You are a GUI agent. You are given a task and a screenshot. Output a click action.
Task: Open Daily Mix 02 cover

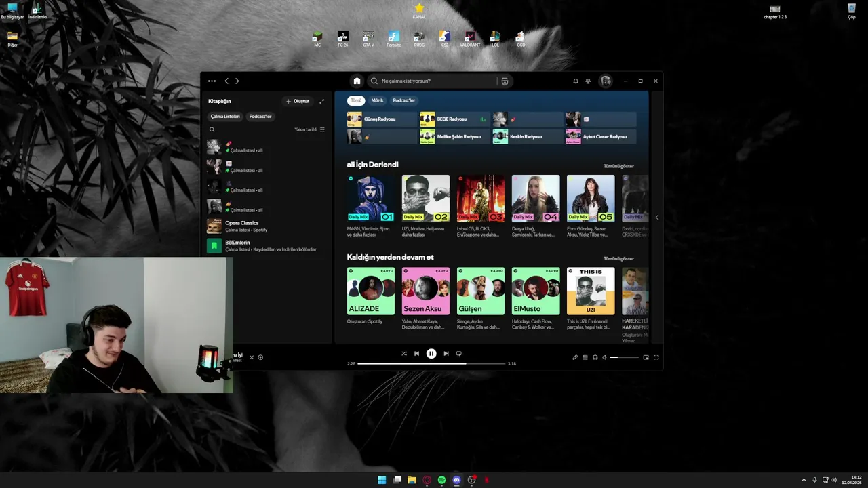(x=426, y=199)
